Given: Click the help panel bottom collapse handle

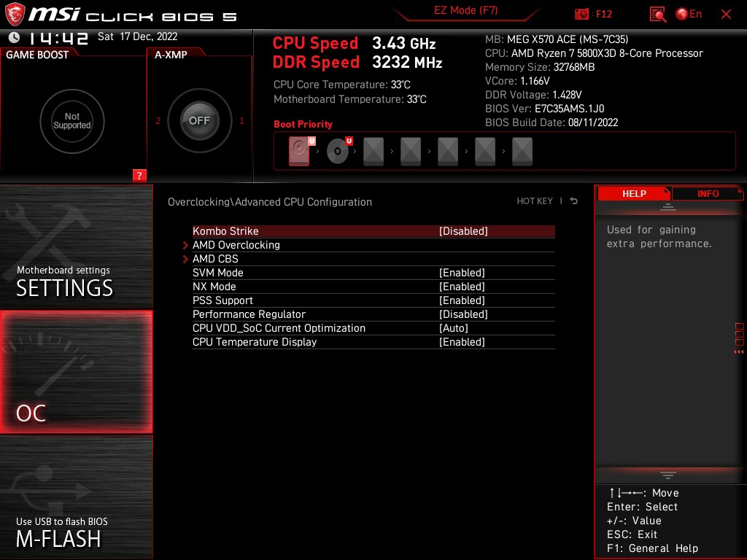Looking at the screenshot, I should click(667, 475).
